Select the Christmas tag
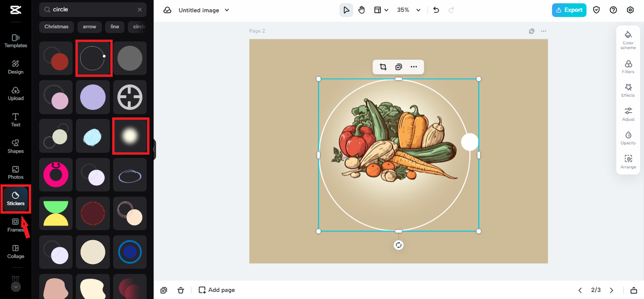This screenshot has width=644, height=299. [56, 27]
